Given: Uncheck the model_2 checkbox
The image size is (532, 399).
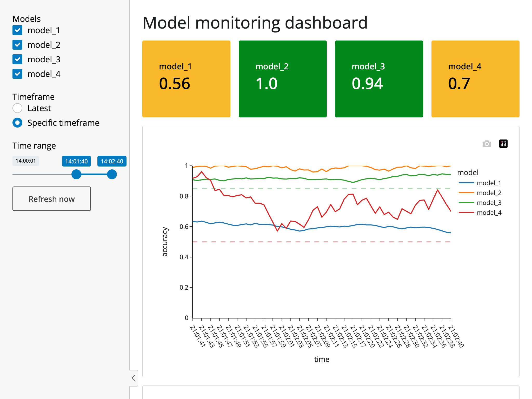Looking at the screenshot, I should (x=17, y=45).
